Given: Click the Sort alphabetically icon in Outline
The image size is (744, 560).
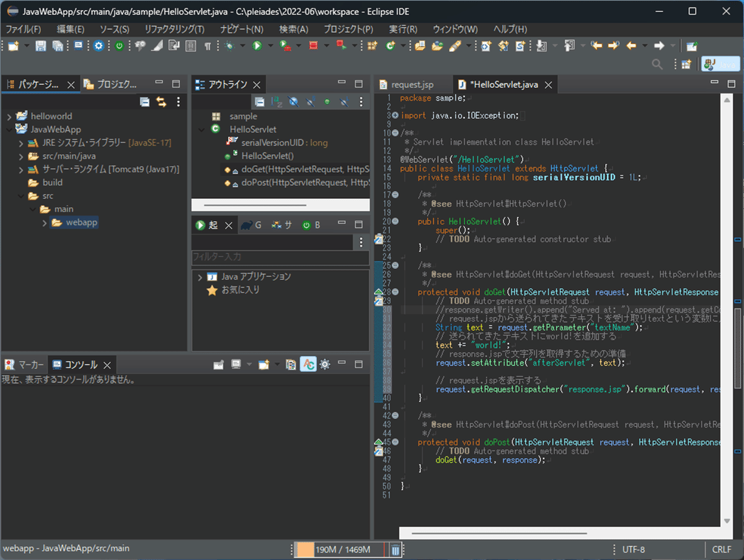Looking at the screenshot, I should point(277,102).
